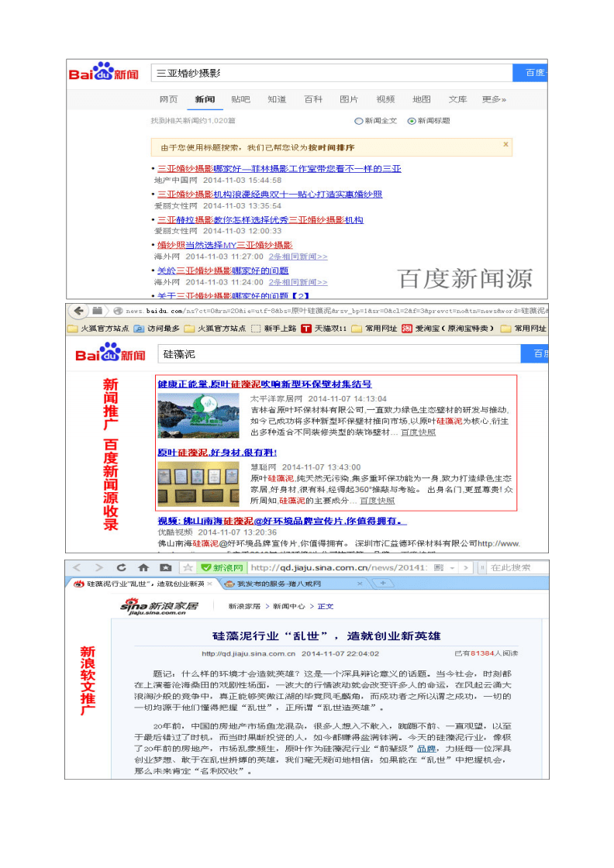Close the 猪八戒网 browser tab
This screenshot has height=868, width=614.
click(x=360, y=584)
